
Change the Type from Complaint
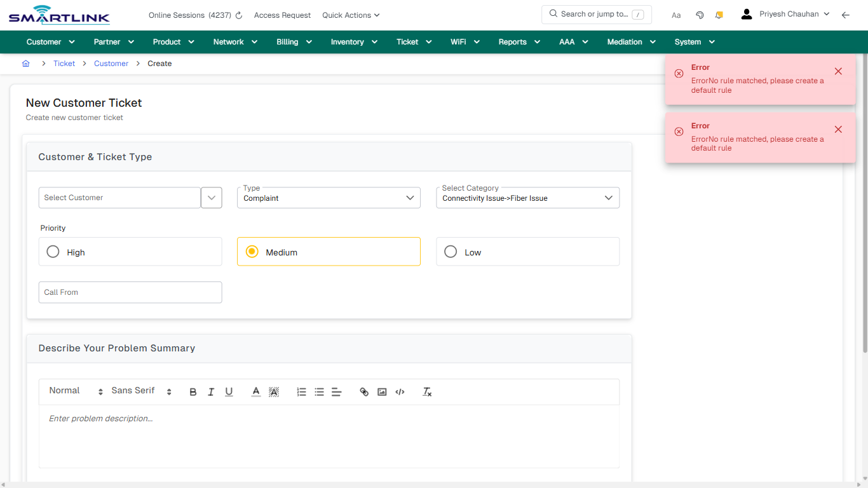(410, 198)
